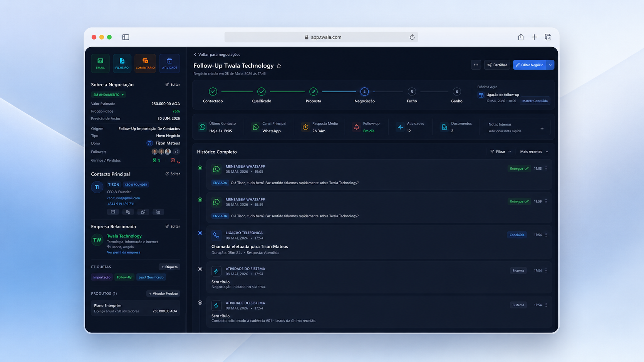Select the Lead Qualificado tag
The image size is (644, 362).
[x=151, y=277]
